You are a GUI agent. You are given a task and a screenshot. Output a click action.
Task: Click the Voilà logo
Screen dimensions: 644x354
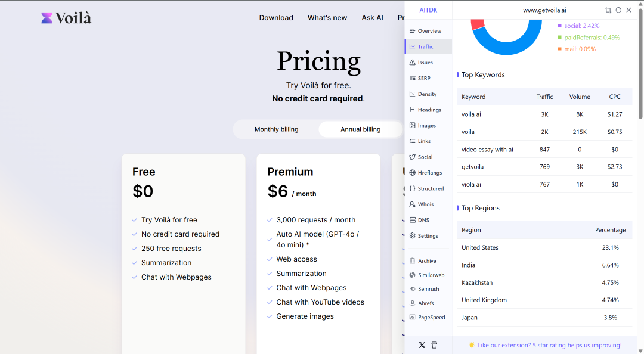pyautogui.click(x=66, y=18)
